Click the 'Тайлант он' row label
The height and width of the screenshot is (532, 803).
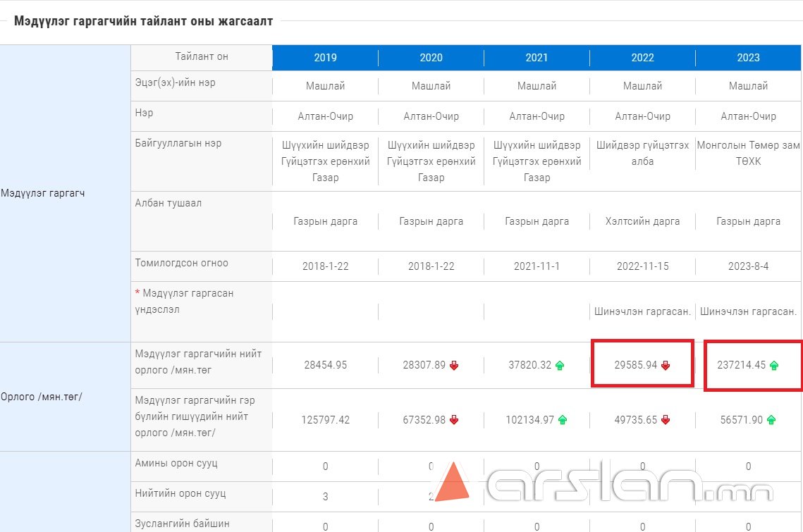coord(202,56)
